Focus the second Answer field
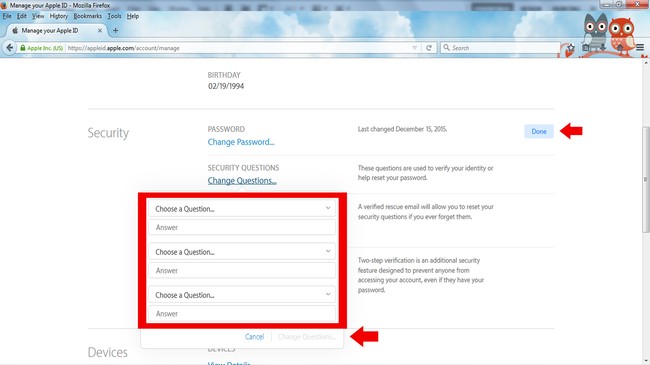 coord(242,270)
